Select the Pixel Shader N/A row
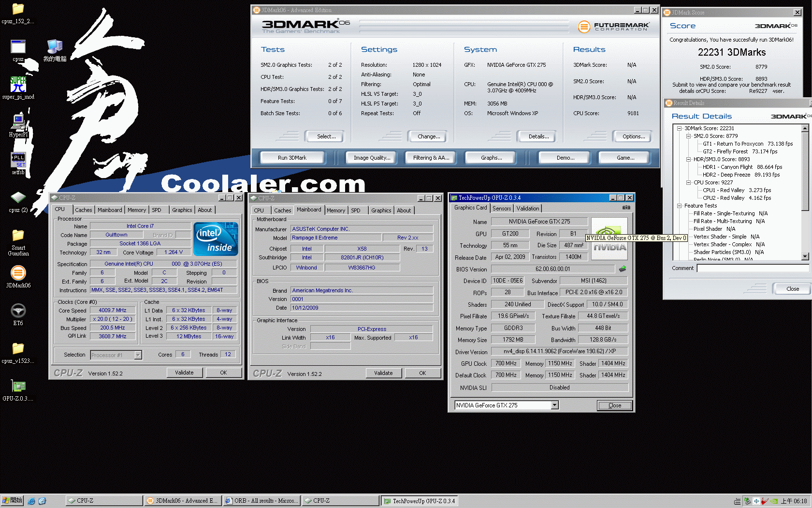 [x=714, y=229]
